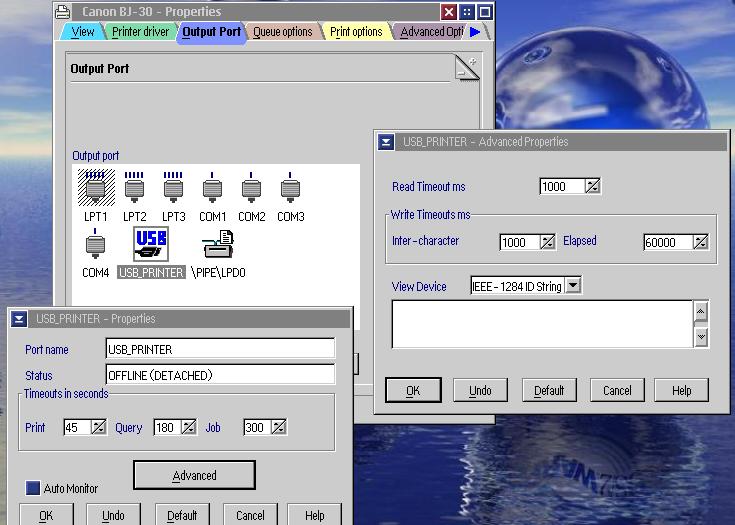Choose the COM4 port icon
Screen dimensions: 735x525
point(95,245)
